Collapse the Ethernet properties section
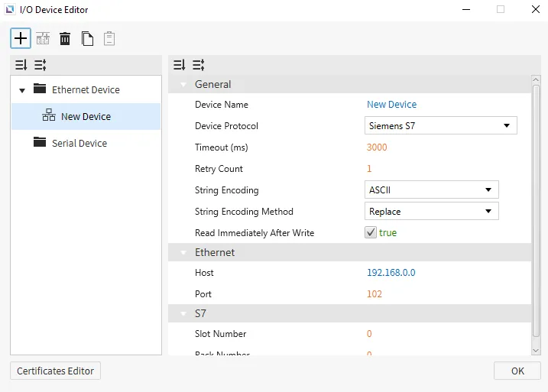This screenshot has width=548, height=392. (x=183, y=253)
